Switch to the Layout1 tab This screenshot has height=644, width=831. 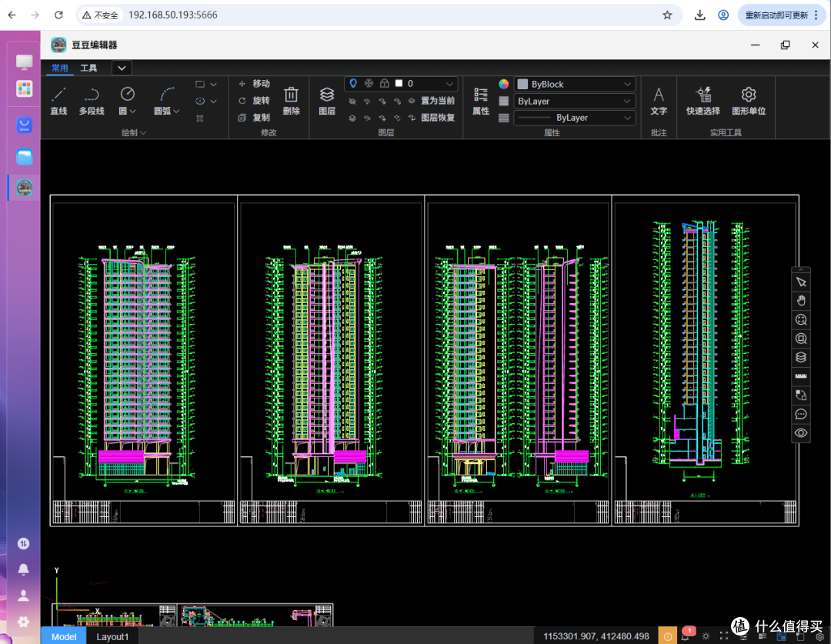tap(112, 636)
